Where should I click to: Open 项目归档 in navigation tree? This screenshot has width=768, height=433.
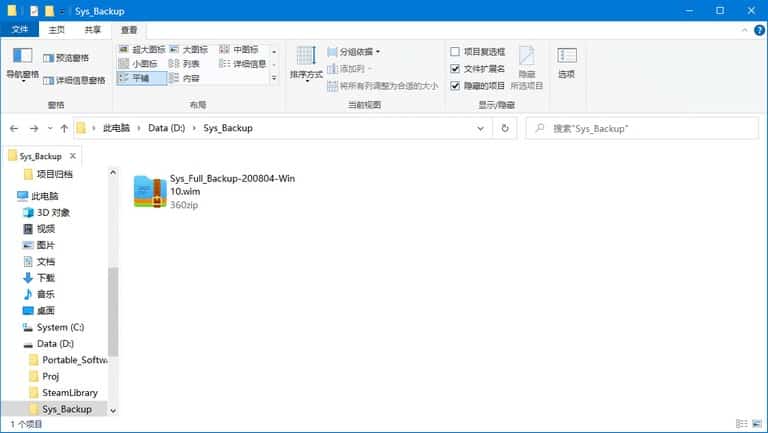coord(48,174)
